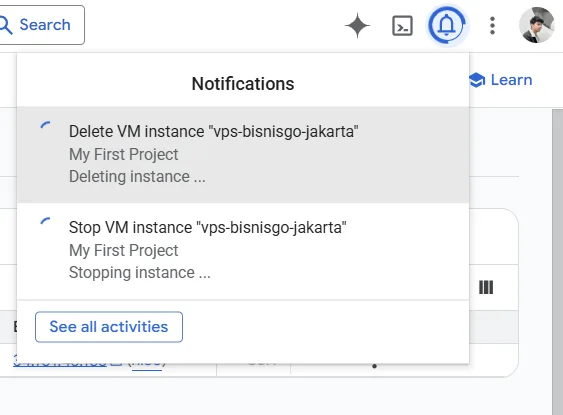Viewport: 563px width, 415px height.
Task: Open Delete VM instance notification
Action: tap(243, 155)
